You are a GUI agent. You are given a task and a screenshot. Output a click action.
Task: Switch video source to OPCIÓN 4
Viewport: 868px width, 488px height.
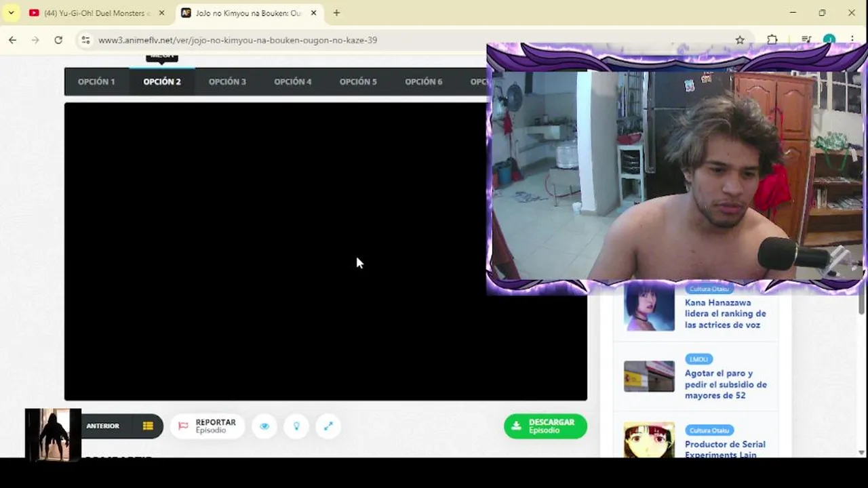293,81
